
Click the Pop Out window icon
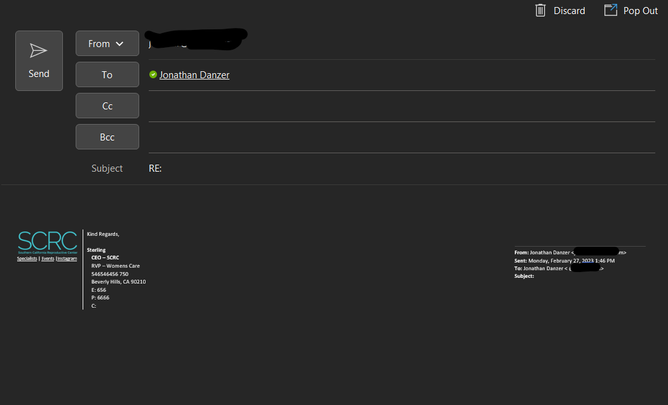point(610,10)
